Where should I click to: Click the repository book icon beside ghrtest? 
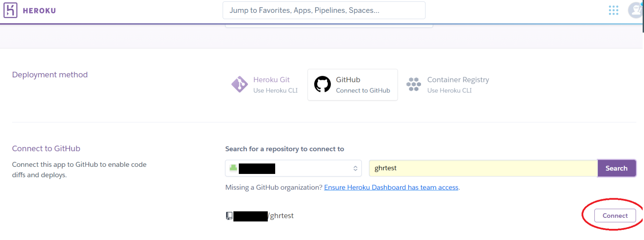pyautogui.click(x=229, y=216)
